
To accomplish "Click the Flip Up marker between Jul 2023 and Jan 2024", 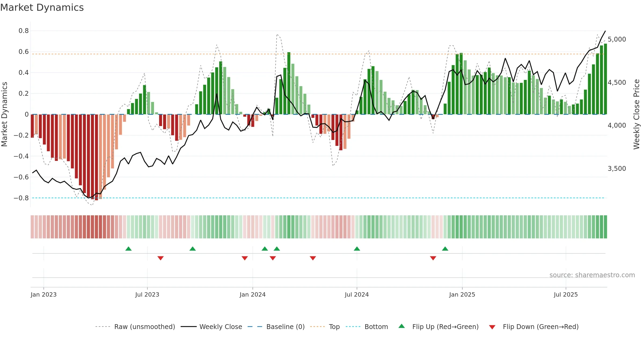I will tap(193, 249).
